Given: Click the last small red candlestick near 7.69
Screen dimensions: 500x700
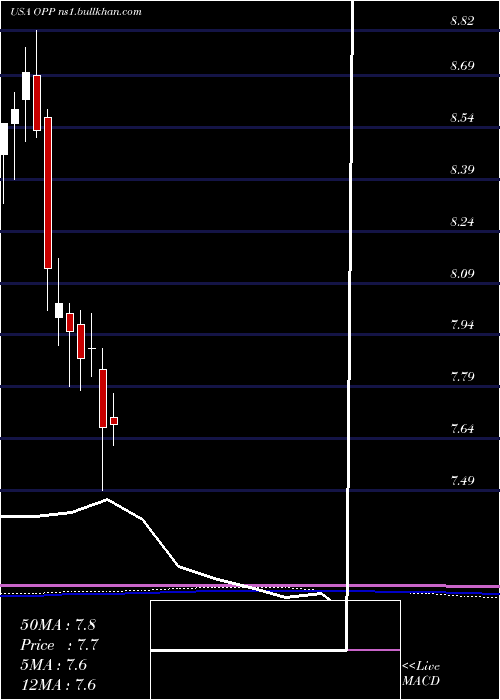Looking at the screenshot, I should (x=114, y=421).
